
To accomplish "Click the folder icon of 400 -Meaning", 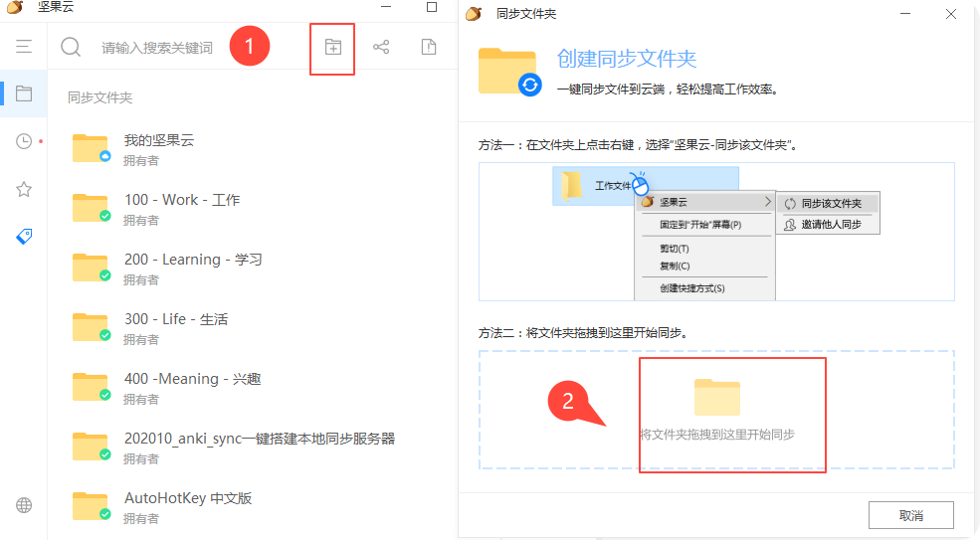I will tap(92, 388).
